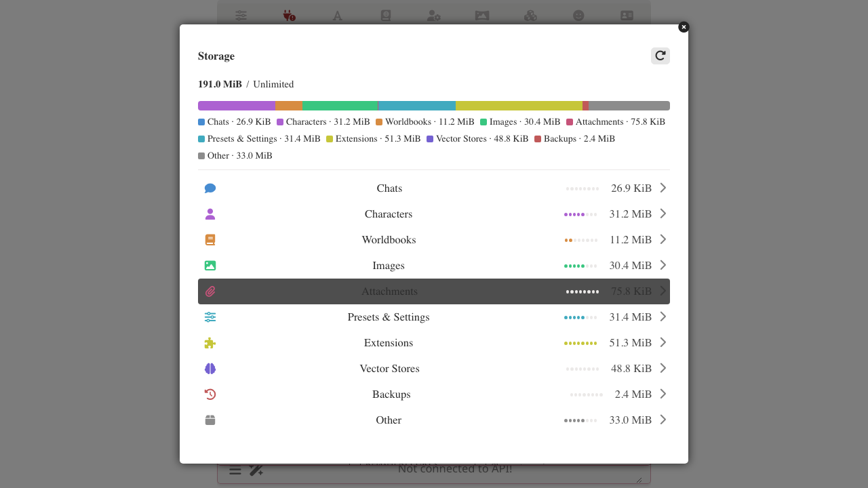
Task: Click the Worldbooks legend entry 11.2 MiB
Action: (425, 122)
